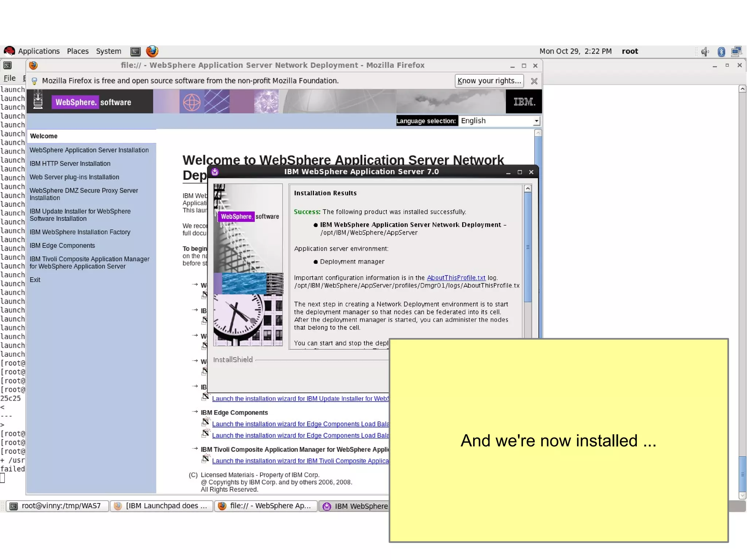This screenshot has width=747, height=560.
Task: Dismiss the Mozilla rights notification bar
Action: click(x=534, y=81)
